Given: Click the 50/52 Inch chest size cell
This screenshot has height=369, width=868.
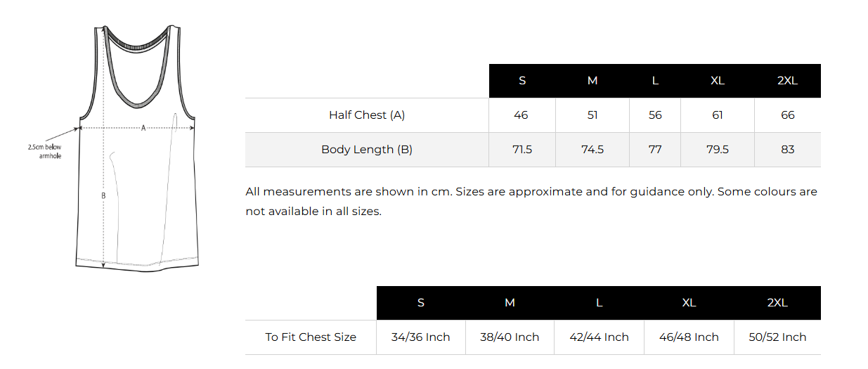Looking at the screenshot, I should (x=777, y=337).
